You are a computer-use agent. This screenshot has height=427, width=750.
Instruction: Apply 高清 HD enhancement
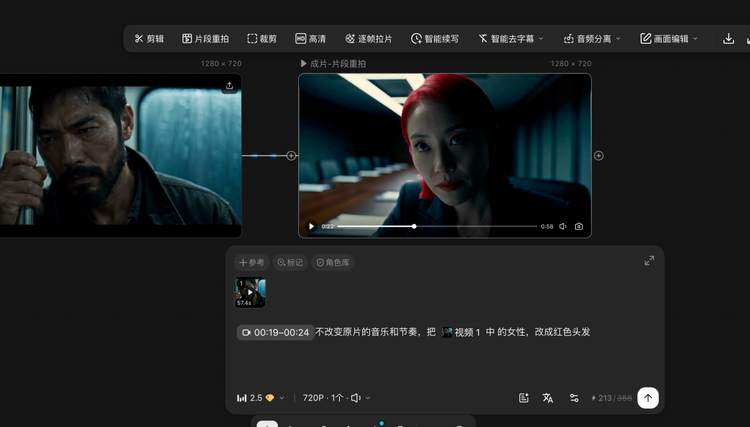coord(310,39)
